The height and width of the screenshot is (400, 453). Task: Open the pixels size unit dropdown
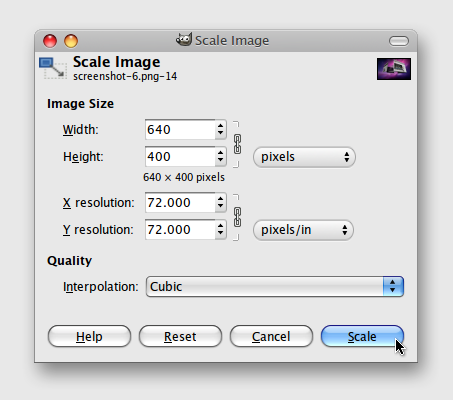coord(304,157)
